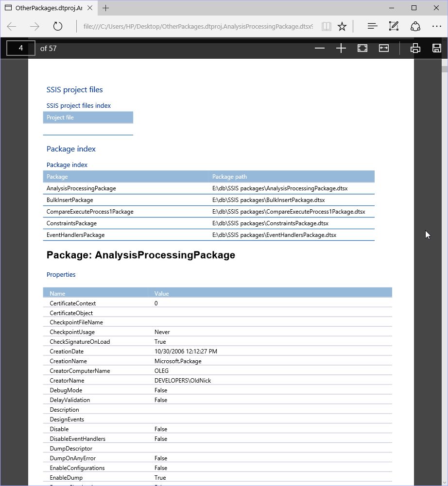Screen dimensions: 448x486
Task: Select the AnalysisProcessingPackage.dtsx path text
Action: click(x=280, y=188)
